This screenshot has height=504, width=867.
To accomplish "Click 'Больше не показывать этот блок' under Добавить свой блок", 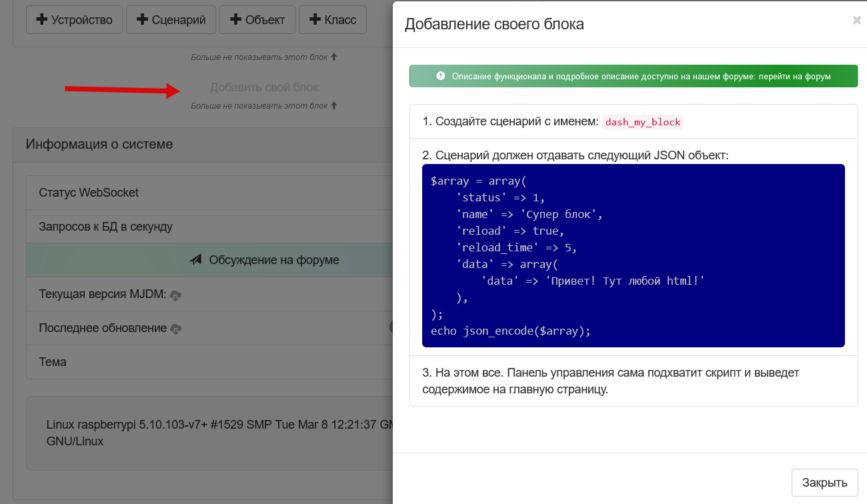I will pyautogui.click(x=259, y=106).
